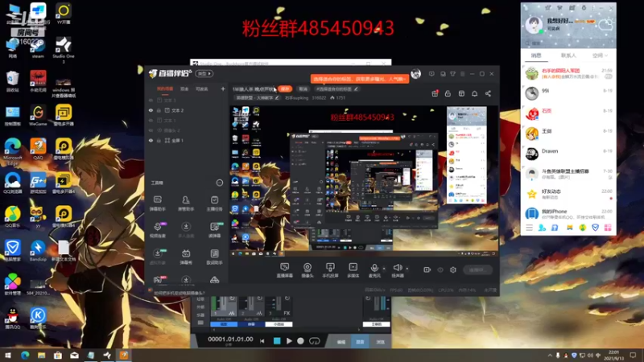
Task: Toggle visibility of 摄像头 2 layer
Action: [151, 130]
